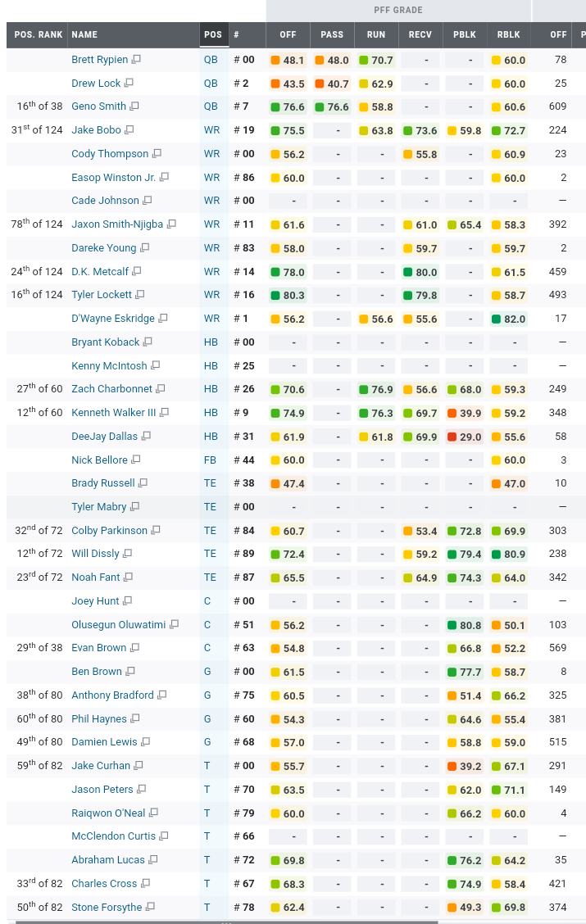Open external link icon beside Cody Thompson

point(157,154)
